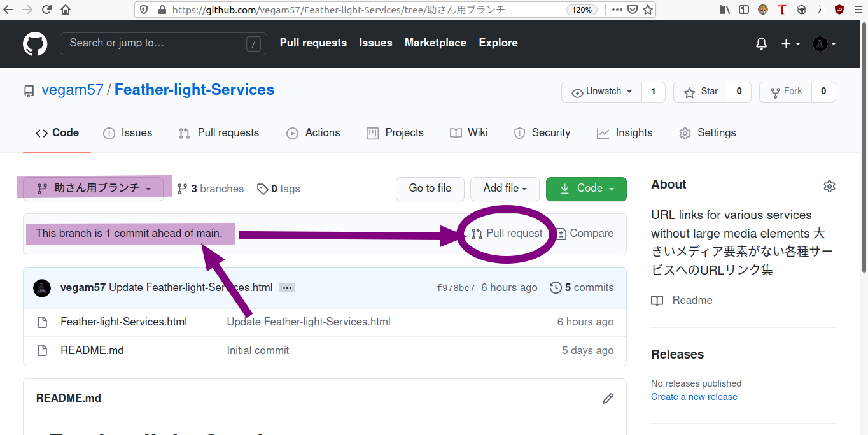The width and height of the screenshot is (868, 435).
Task: Open the Pull request link for this branch
Action: click(507, 233)
